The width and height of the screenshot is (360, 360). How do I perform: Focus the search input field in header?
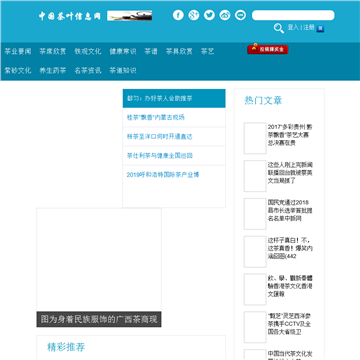coord(293,15)
